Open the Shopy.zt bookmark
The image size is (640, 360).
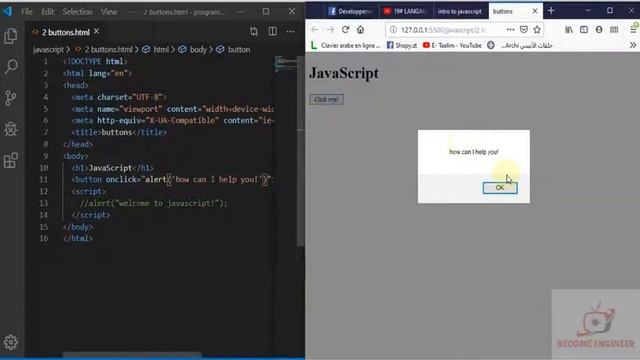(402, 45)
